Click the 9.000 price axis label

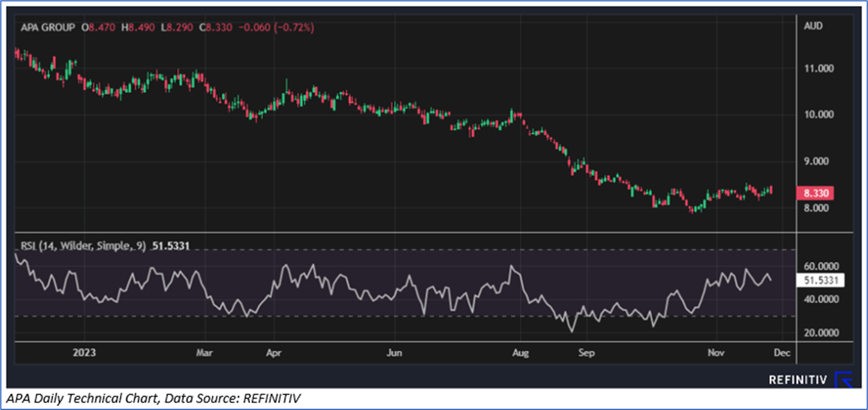coord(817,161)
